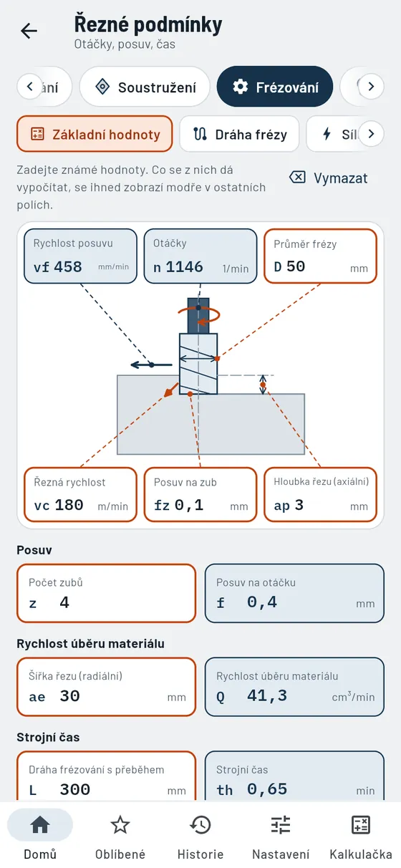The width and height of the screenshot is (401, 868).
Task: Edit the Šířka řezu ae field
Action: [106, 687]
